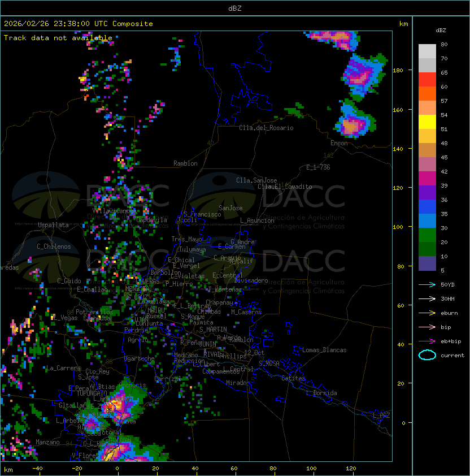
Task: Select the magenta 42 dBZ legend band
Action: point(427,178)
